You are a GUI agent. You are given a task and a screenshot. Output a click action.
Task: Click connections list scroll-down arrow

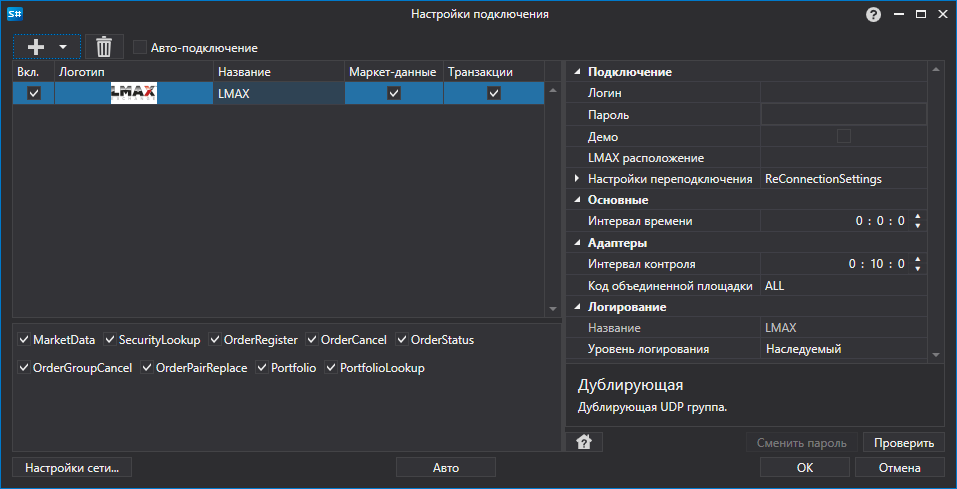coord(553,309)
